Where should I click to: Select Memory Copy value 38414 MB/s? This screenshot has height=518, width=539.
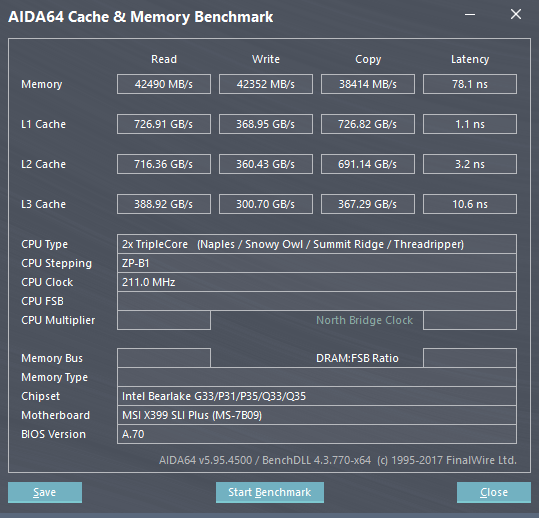tap(368, 84)
